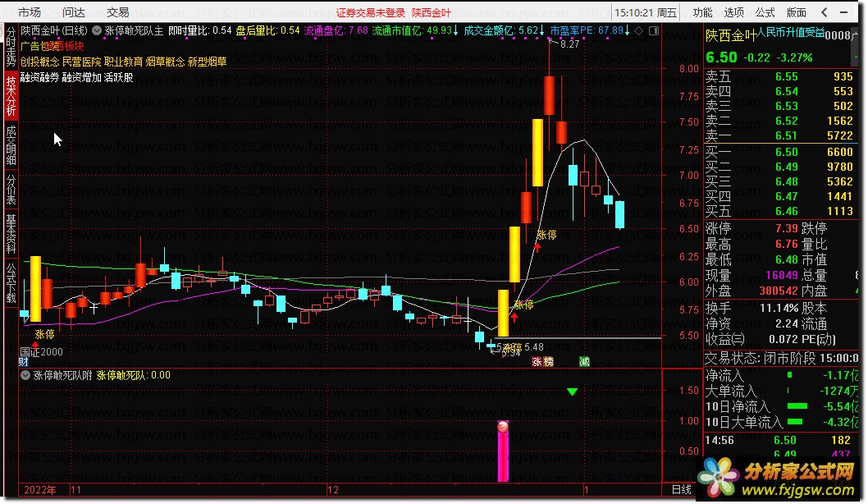Expand the 张停敢死队附 sub-indicator dropdown
The height and width of the screenshot is (504, 868).
tap(25, 375)
